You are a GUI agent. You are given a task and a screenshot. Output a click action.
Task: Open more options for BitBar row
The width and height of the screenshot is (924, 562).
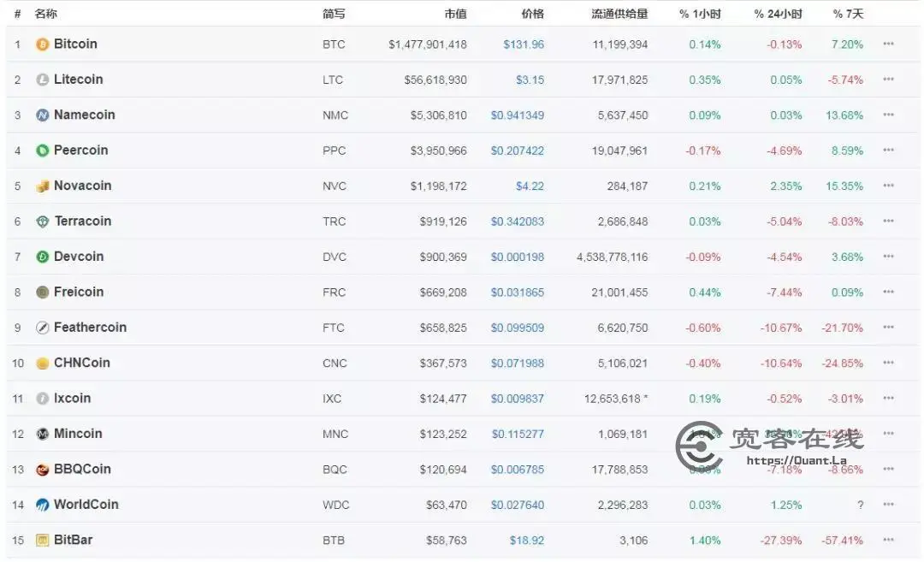click(x=889, y=540)
